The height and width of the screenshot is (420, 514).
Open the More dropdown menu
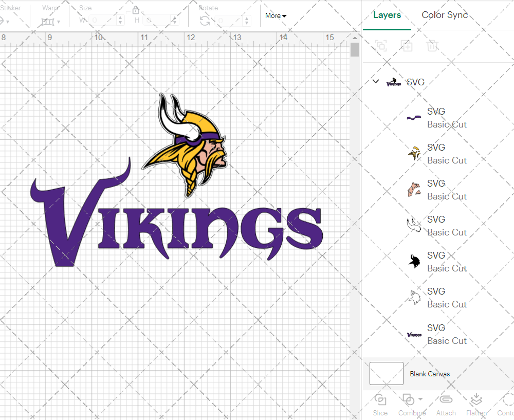276,16
